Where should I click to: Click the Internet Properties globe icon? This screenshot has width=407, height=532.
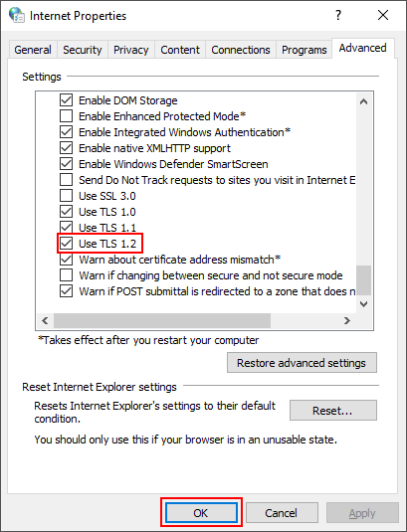pos(16,15)
